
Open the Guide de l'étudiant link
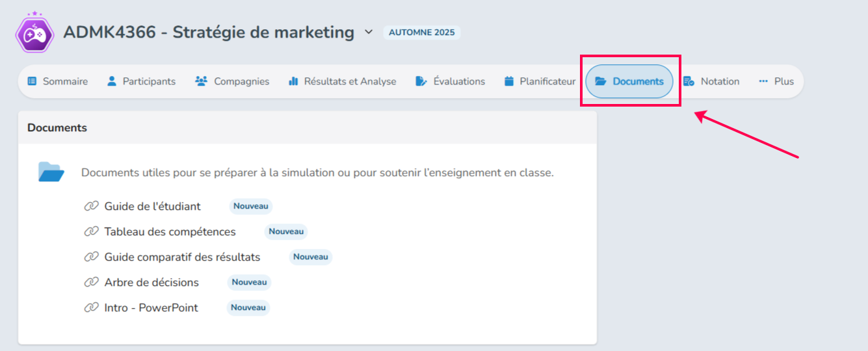point(153,206)
